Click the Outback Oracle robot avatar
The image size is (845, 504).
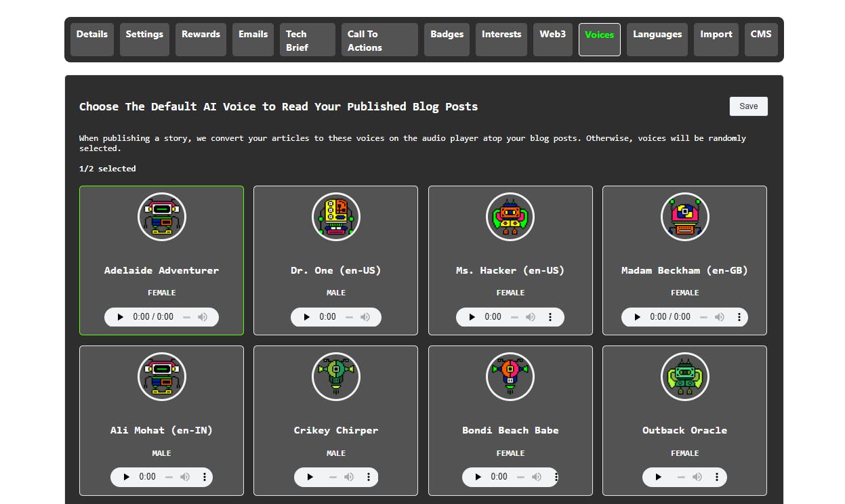[684, 377]
